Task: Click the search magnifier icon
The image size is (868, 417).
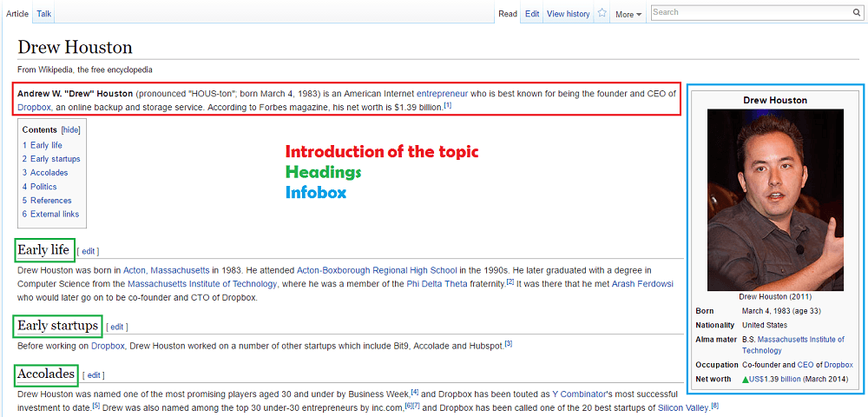Action: point(857,12)
